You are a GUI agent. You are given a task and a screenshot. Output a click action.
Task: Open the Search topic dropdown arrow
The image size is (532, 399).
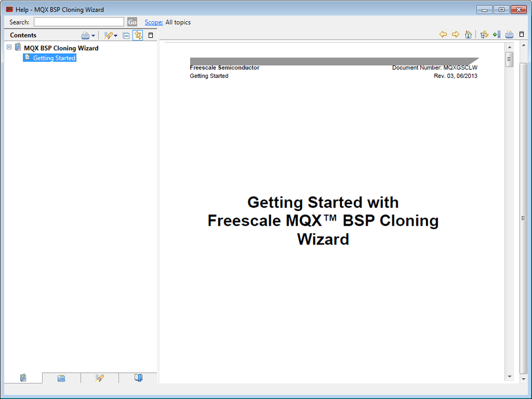tap(116, 36)
